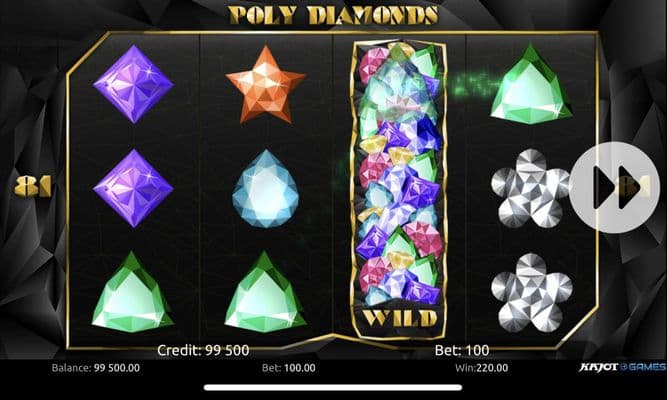Click the Poly Diamonds title logo
The width and height of the screenshot is (667, 400).
(x=334, y=14)
